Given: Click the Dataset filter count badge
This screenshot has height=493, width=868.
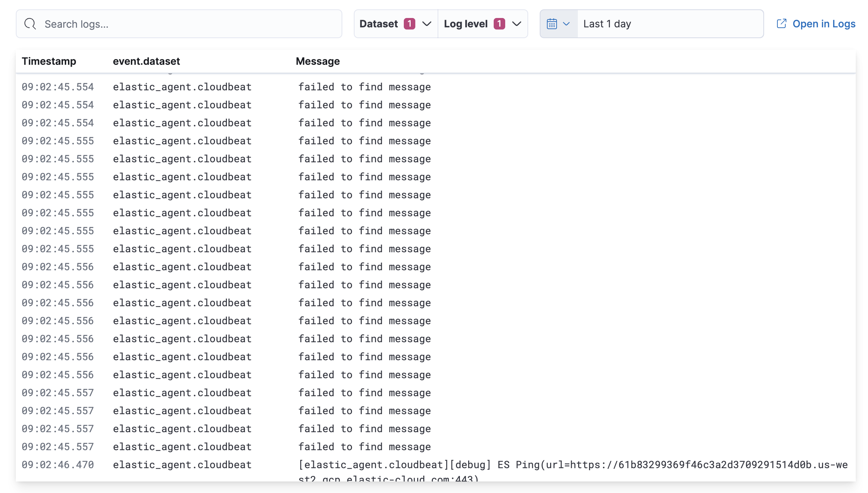Looking at the screenshot, I should 409,23.
